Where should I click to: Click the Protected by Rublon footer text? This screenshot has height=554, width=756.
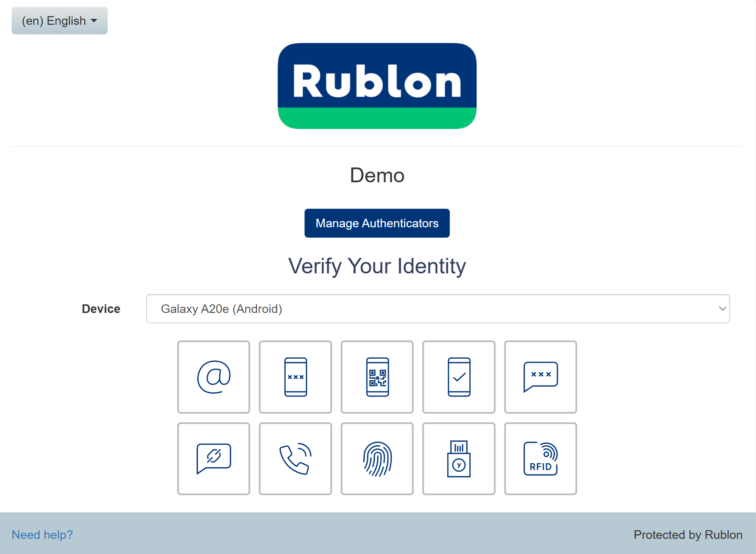tap(688, 534)
